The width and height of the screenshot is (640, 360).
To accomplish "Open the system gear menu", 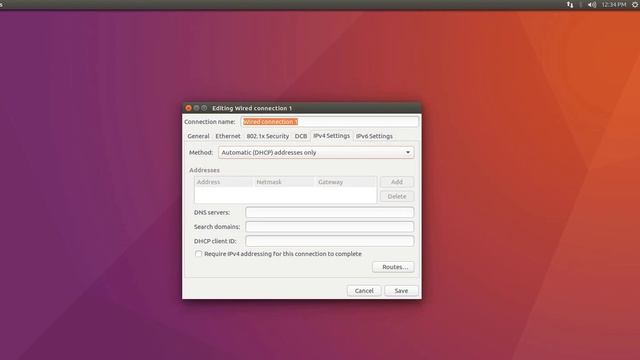I will 635,4.
